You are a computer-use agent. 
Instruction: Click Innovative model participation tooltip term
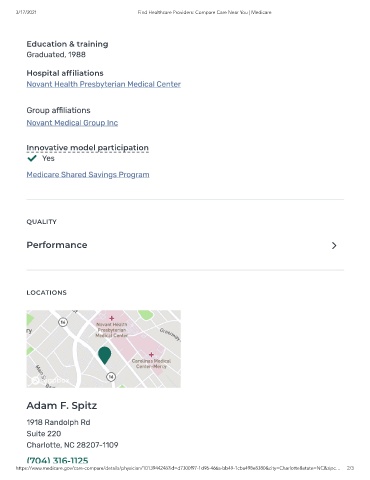click(x=87, y=147)
